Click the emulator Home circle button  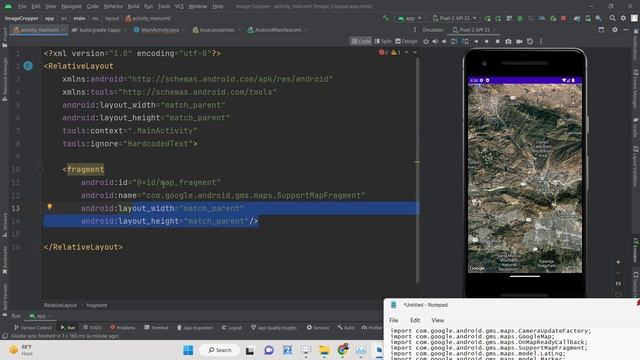tap(487, 41)
